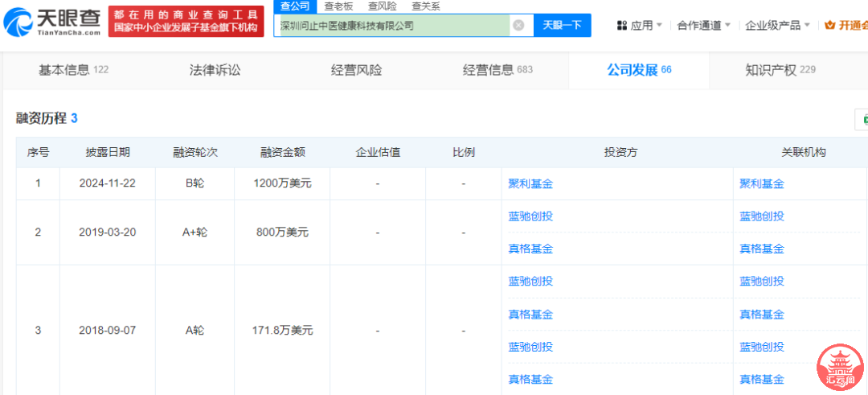Screen dimensions: 868x395
Task: Click the 企业估值 column header
Action: 378,152
